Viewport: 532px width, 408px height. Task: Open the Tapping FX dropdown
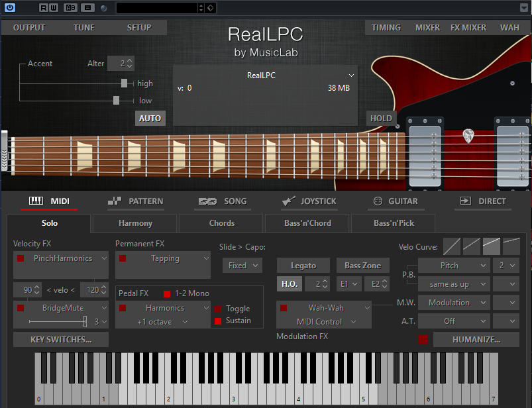tap(206, 258)
